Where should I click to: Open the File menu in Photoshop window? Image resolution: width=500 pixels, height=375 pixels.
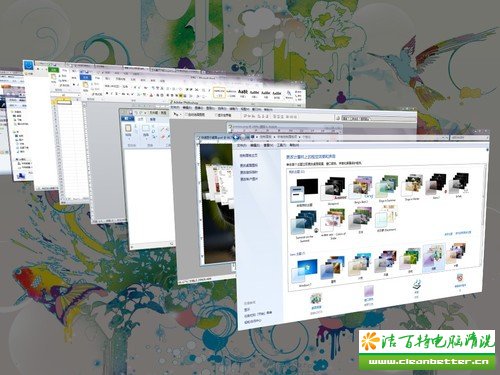[175, 107]
